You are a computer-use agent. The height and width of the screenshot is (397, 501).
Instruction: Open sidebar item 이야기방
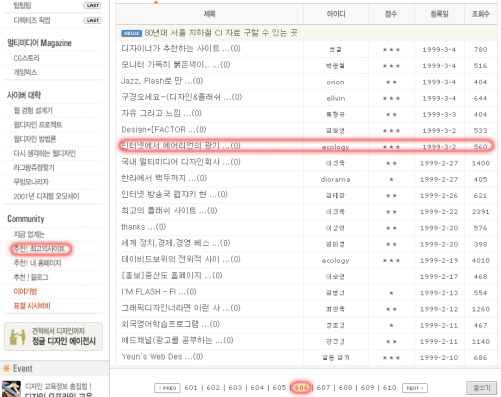(x=25, y=292)
